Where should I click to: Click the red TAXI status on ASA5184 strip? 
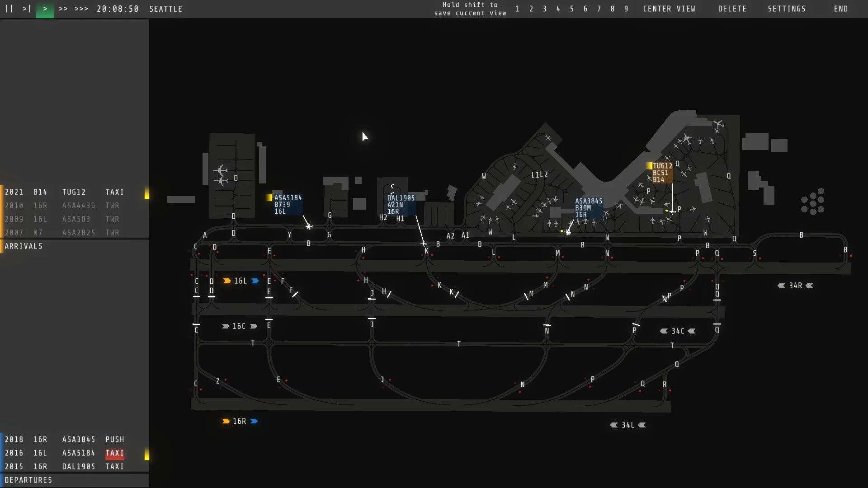114,453
